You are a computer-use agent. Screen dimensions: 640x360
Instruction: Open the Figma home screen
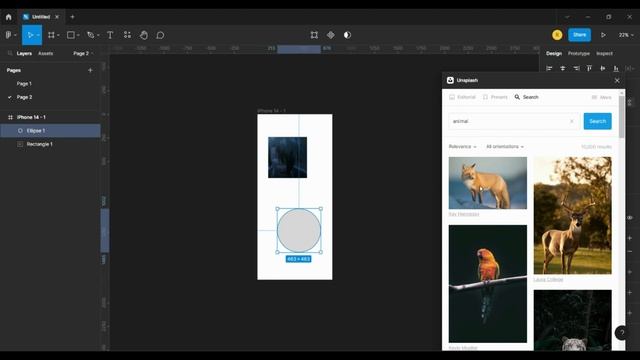[9, 17]
